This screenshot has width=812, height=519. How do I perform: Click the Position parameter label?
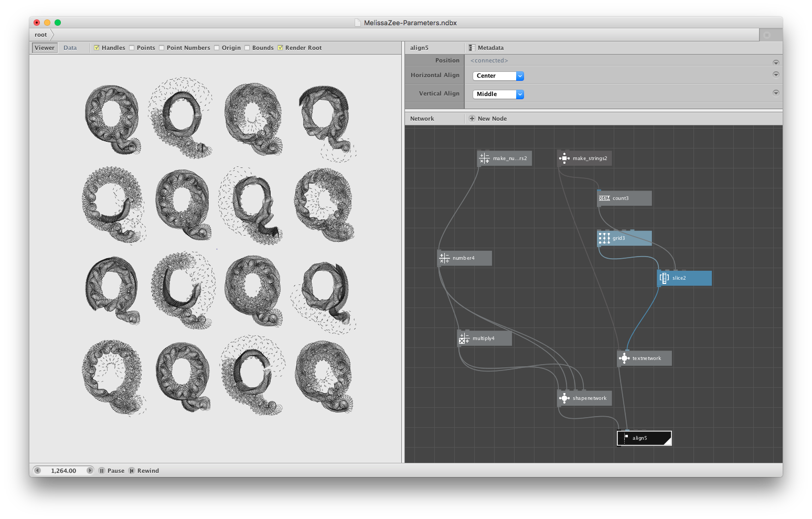447,60
